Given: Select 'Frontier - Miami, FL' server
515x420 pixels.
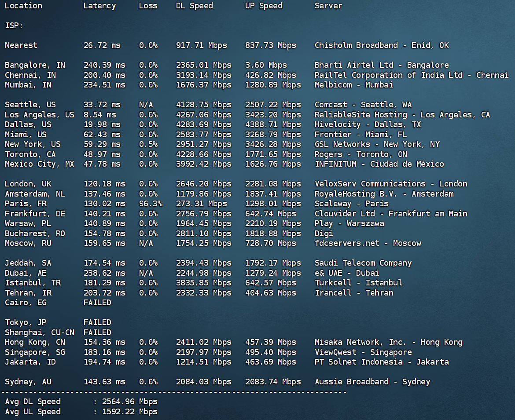Looking at the screenshot, I should coord(360,135).
